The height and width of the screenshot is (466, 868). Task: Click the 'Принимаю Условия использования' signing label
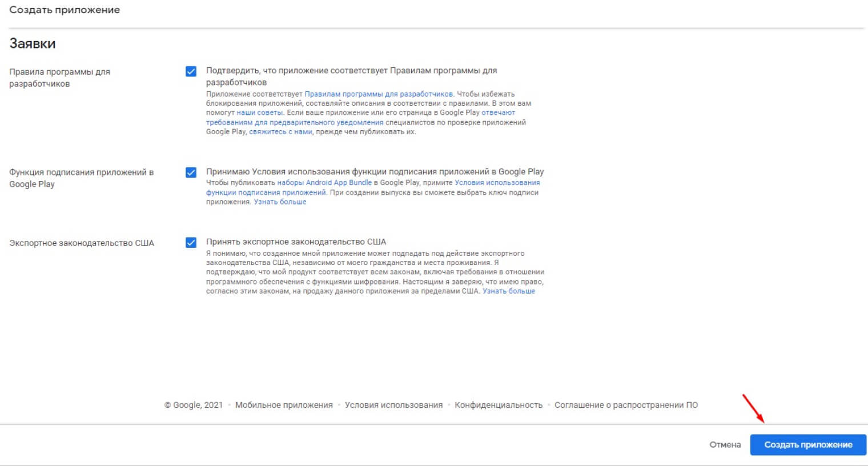pos(375,172)
